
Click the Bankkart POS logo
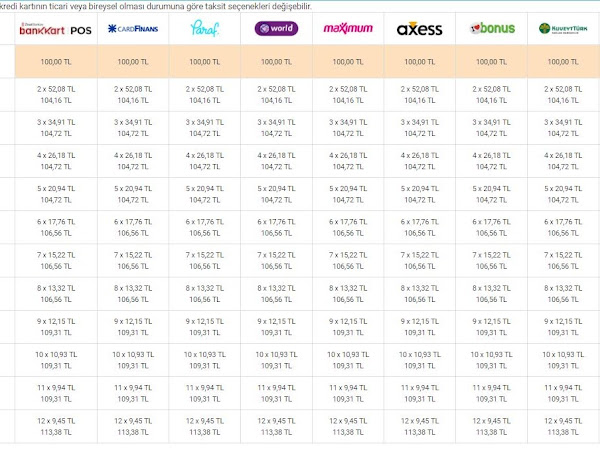pos(55,29)
